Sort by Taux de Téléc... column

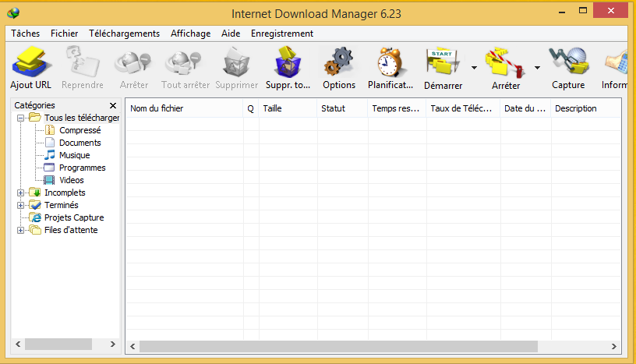point(464,108)
